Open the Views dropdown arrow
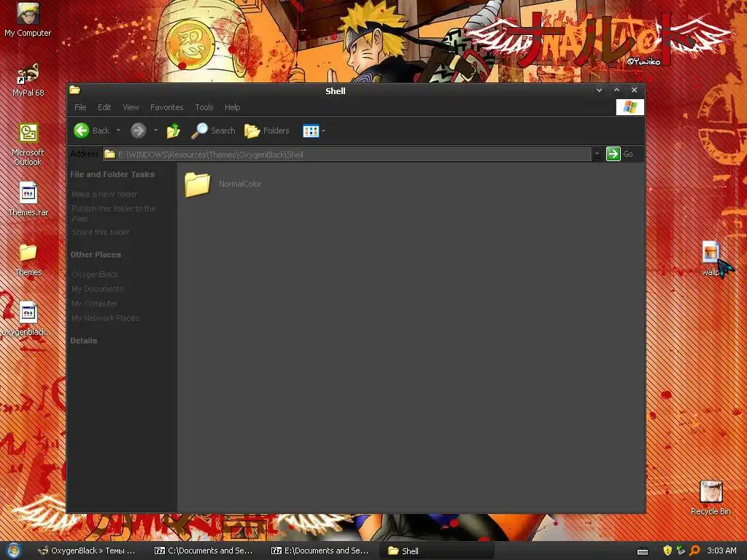 323,131
